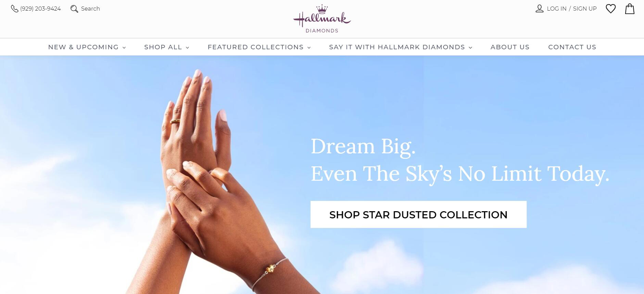The height and width of the screenshot is (294, 644).
Task: Click into the Search field text
Action: click(x=90, y=9)
